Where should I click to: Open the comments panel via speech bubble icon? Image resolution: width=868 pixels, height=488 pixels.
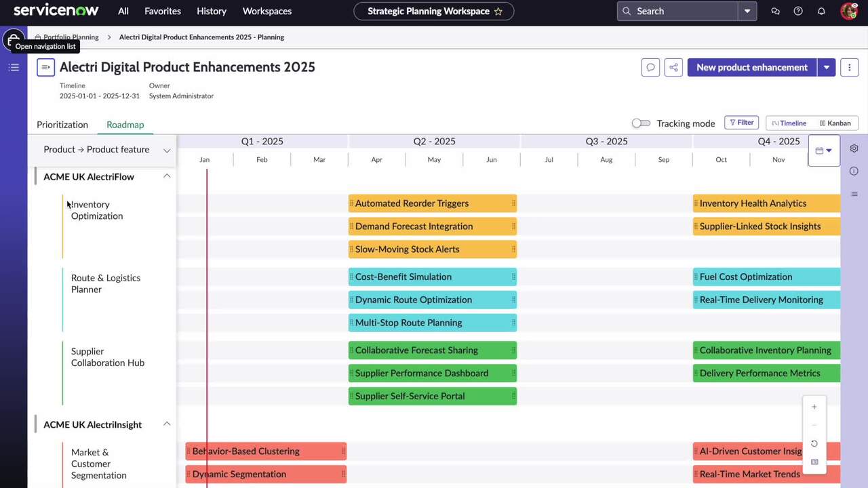tap(650, 67)
